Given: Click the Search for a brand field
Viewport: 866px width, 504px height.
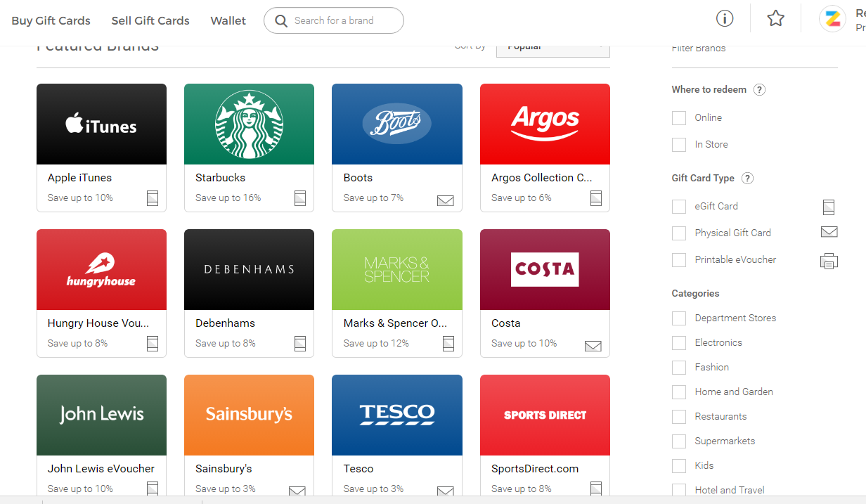Looking at the screenshot, I should (334, 20).
